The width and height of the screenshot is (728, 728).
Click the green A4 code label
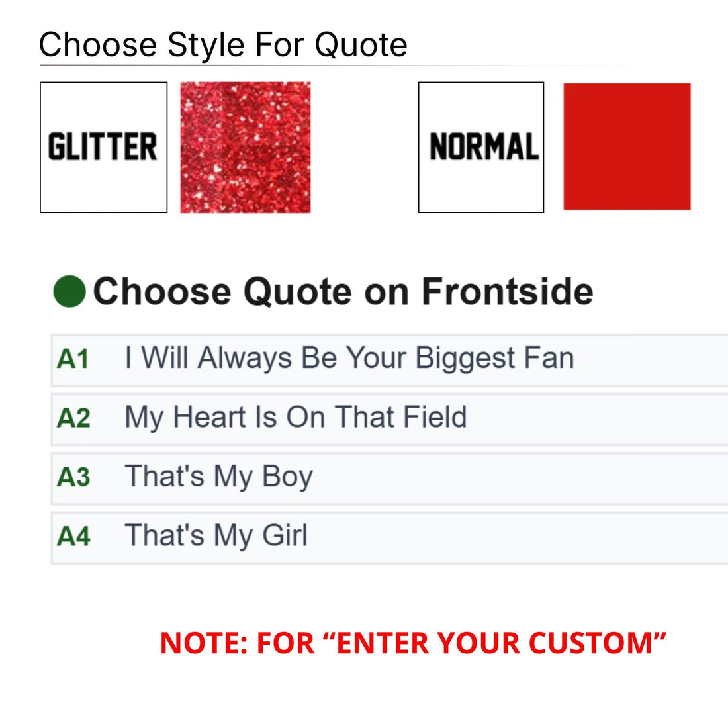point(73,536)
